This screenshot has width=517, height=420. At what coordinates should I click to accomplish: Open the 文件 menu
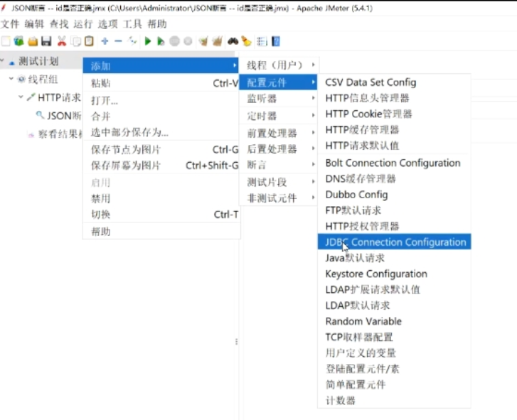click(x=10, y=24)
